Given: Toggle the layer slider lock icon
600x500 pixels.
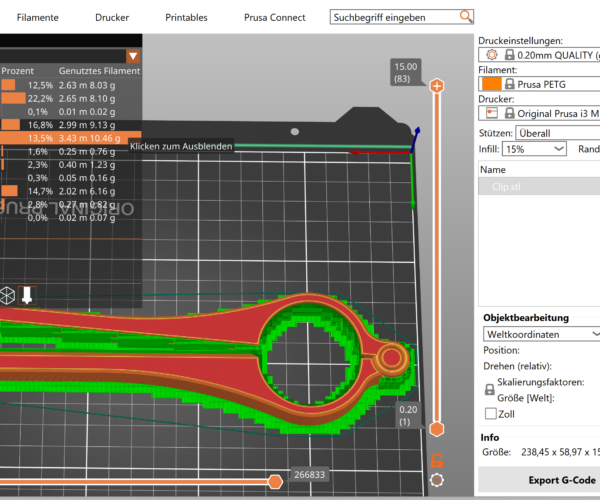Looking at the screenshot, I should coord(437,461).
